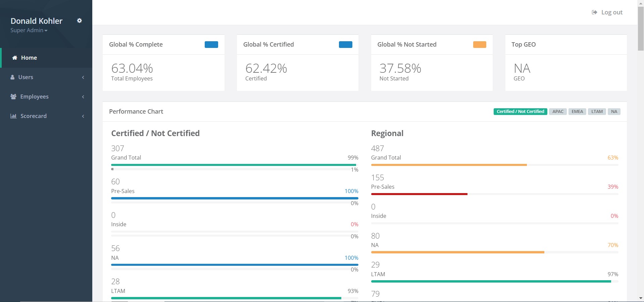Switch to the APAC chart tab
Screen dimensions: 644x302
558,112
